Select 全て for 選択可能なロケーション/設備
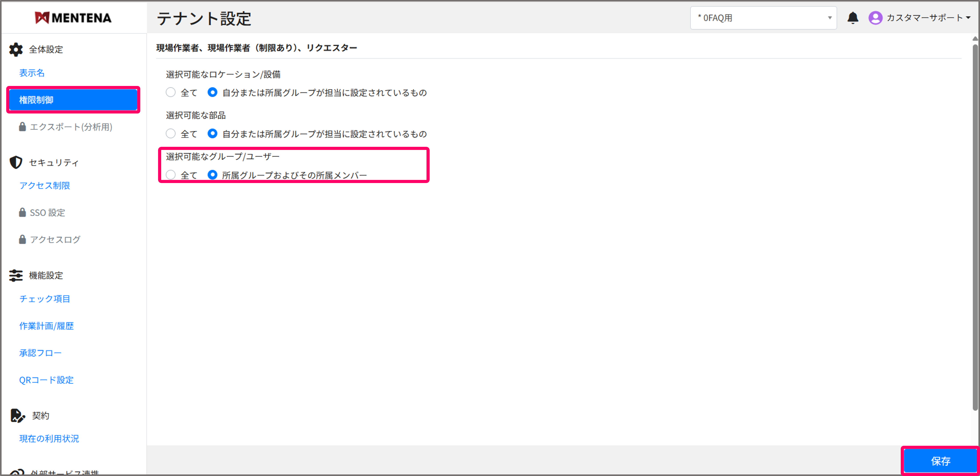Viewport: 980px width, 476px height. (x=171, y=92)
